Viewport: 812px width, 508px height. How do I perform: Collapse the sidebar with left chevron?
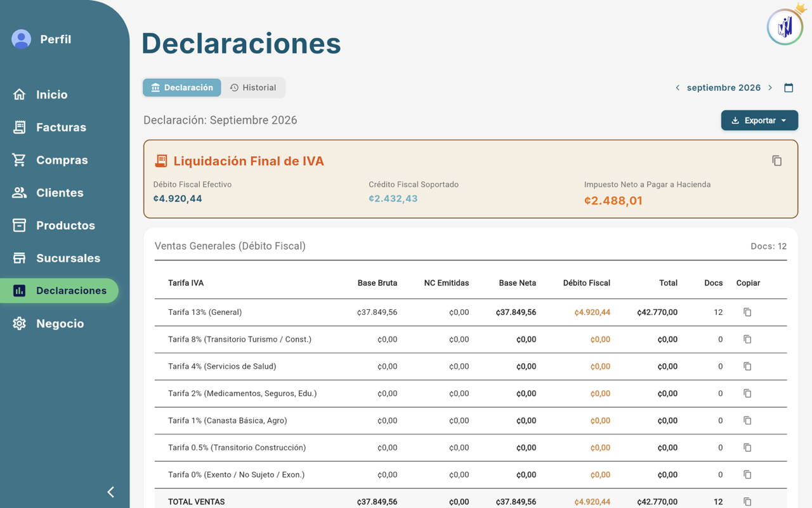point(111,492)
